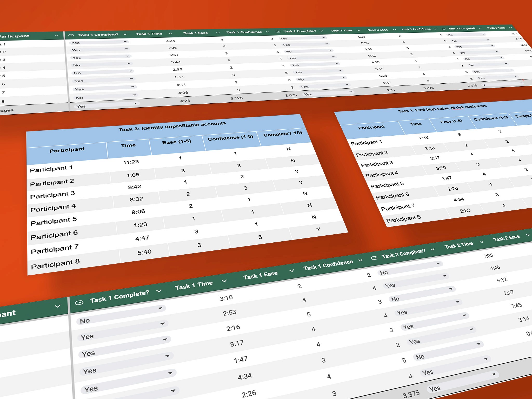Open the chevron beside the large 'Task 1 Complete?' header text
Viewport: 532px width, 399px height.
click(159, 291)
